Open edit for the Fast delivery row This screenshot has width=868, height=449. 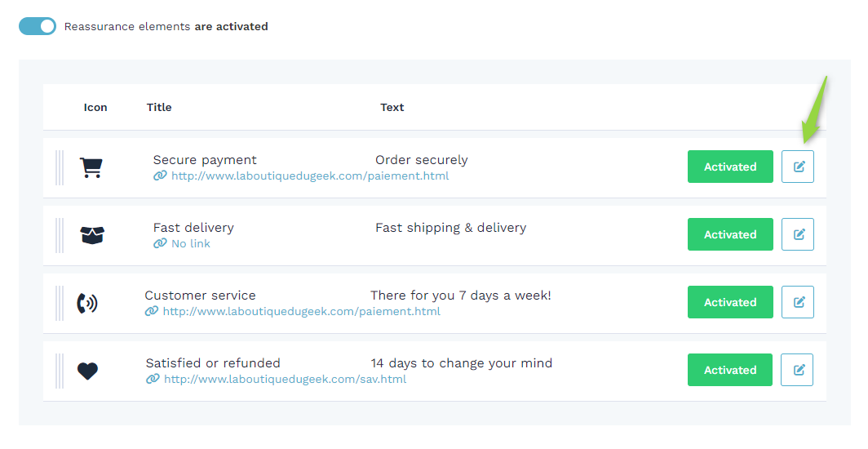click(798, 234)
